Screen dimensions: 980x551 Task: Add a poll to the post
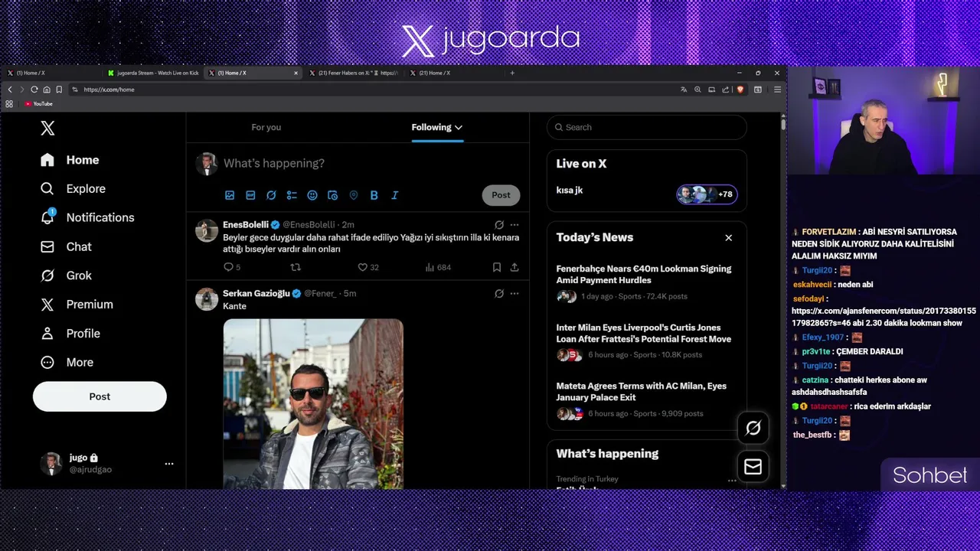[x=292, y=195]
